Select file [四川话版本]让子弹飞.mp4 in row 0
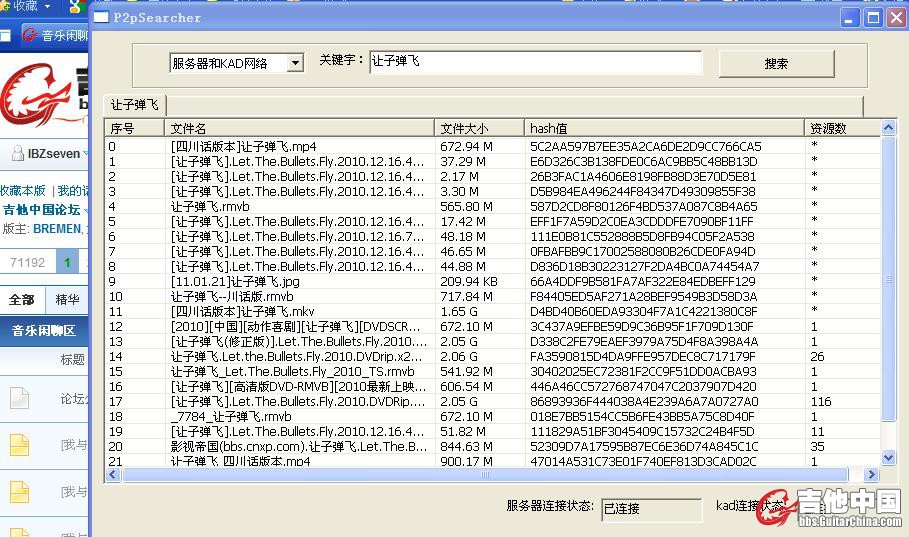The height and width of the screenshot is (537, 909). point(244,147)
